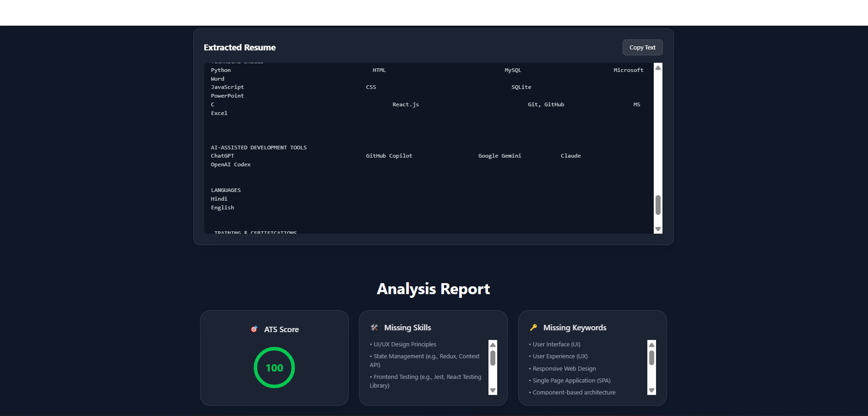Image resolution: width=868 pixels, height=416 pixels.
Task: Click the Component-based architecture keyword
Action: click(x=572, y=393)
